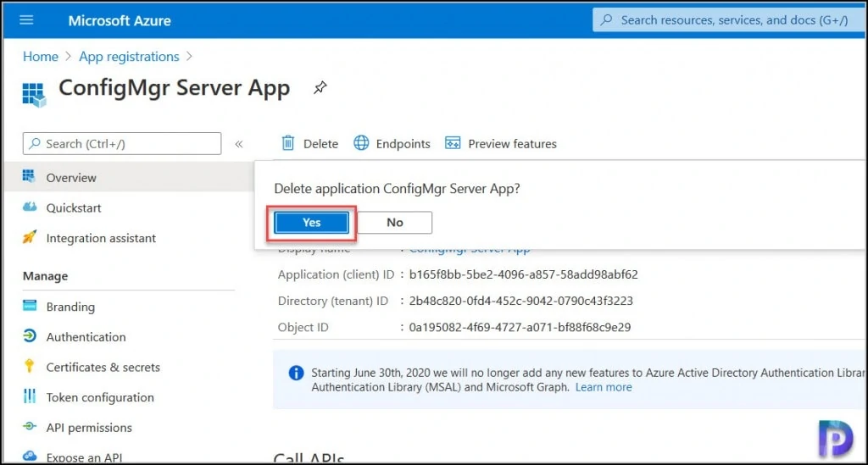This screenshot has width=868, height=465.
Task: Click the Authentication arrow icon
Action: tap(30, 335)
